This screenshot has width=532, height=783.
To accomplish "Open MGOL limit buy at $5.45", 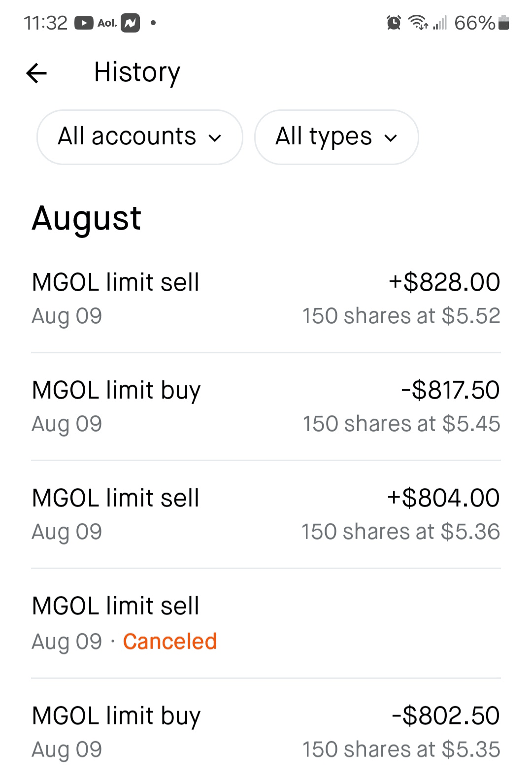I will click(x=266, y=407).
